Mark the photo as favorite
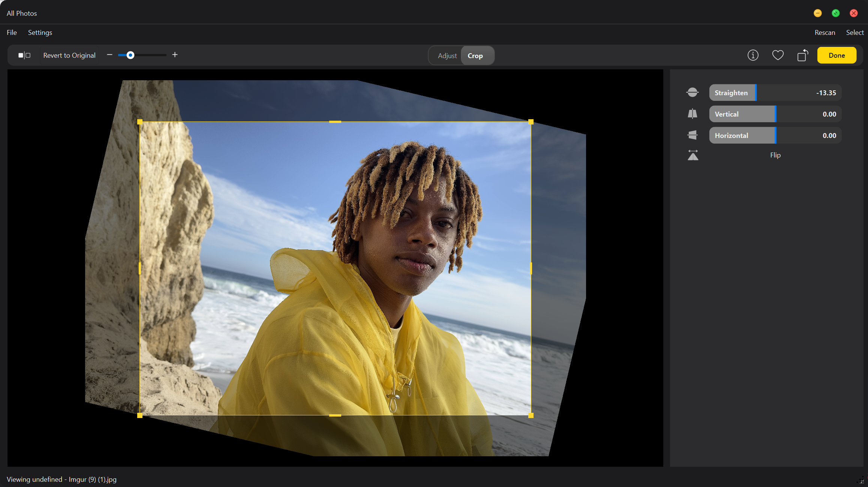 point(778,55)
